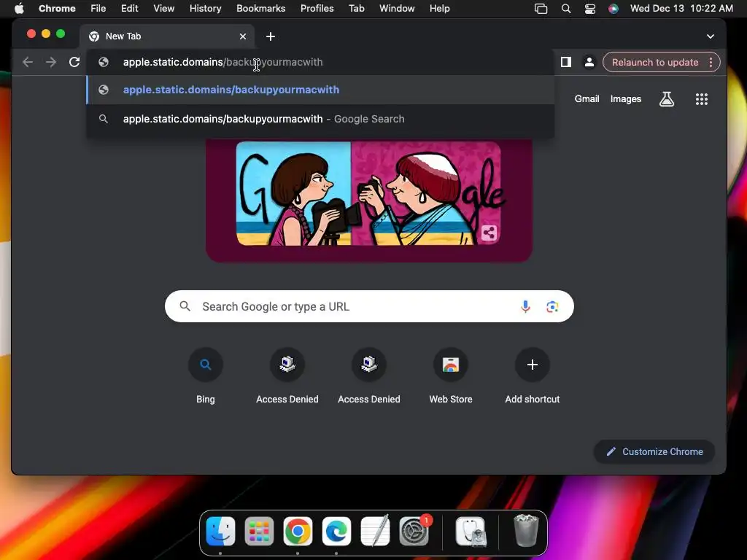This screenshot has width=747, height=560.
Task: Open the Profiles menu
Action: (317, 8)
